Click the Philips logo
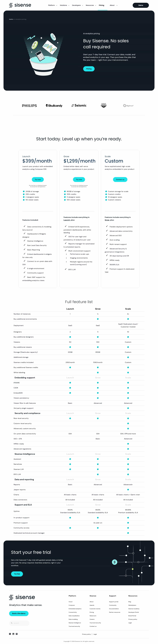158x644 pixels. coord(29,106)
